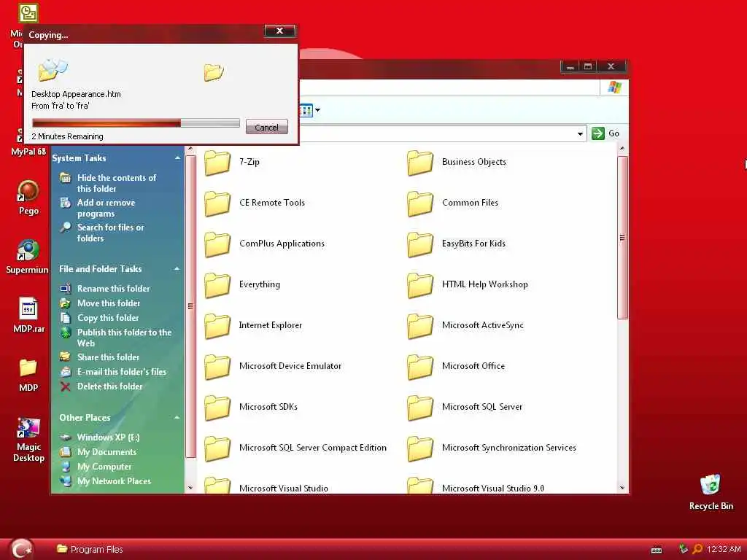Click Rename this folder link
This screenshot has height=560, width=747.
tap(113, 289)
